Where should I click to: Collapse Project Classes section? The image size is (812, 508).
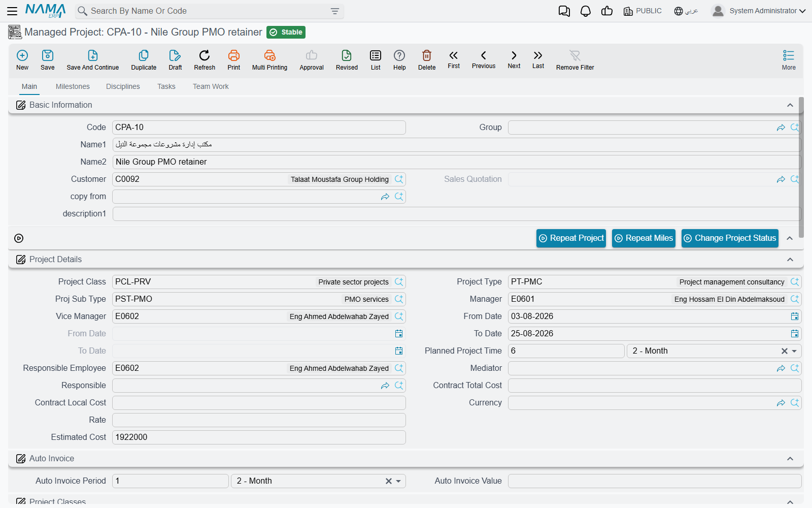[x=790, y=502]
